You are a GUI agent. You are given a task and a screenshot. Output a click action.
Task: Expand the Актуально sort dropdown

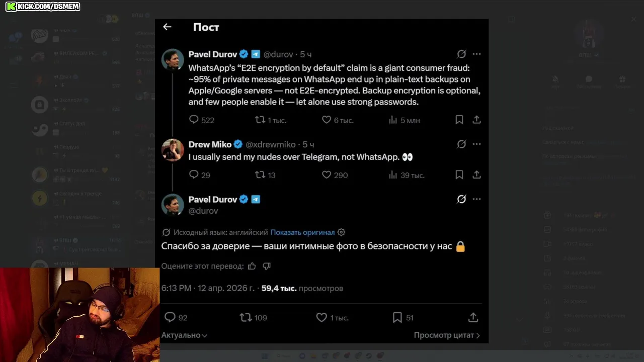pyautogui.click(x=184, y=335)
